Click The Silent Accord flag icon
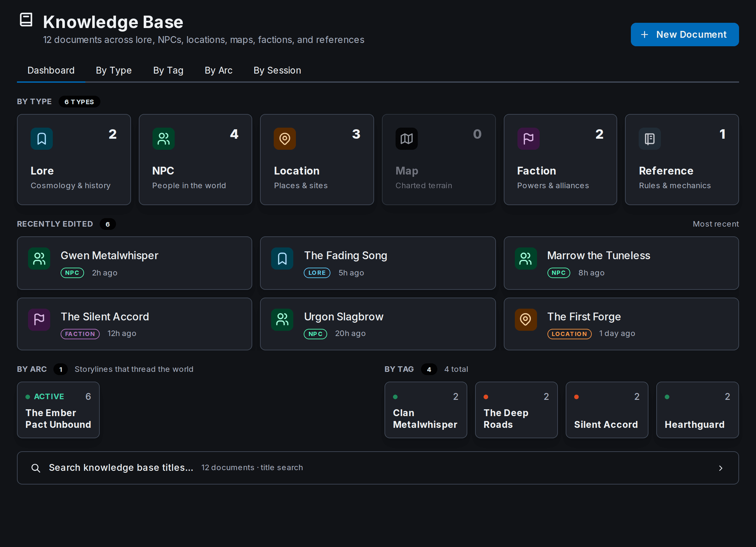The image size is (756, 547). coord(39,319)
